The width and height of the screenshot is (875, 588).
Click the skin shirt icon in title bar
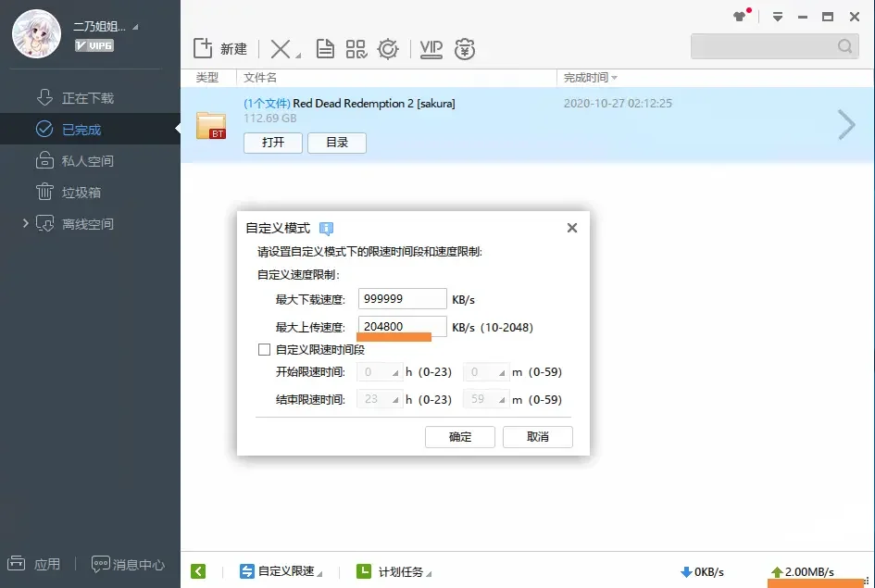point(742,16)
